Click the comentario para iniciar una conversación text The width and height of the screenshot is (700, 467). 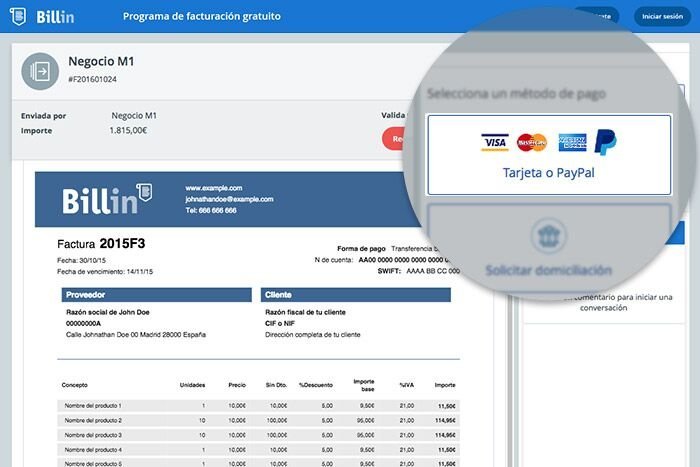[621, 302]
